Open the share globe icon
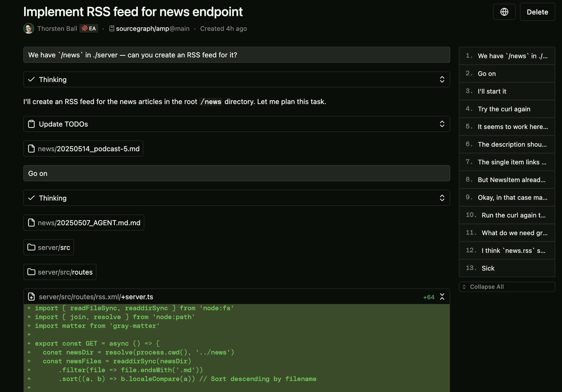The width and height of the screenshot is (562, 392). (504, 12)
